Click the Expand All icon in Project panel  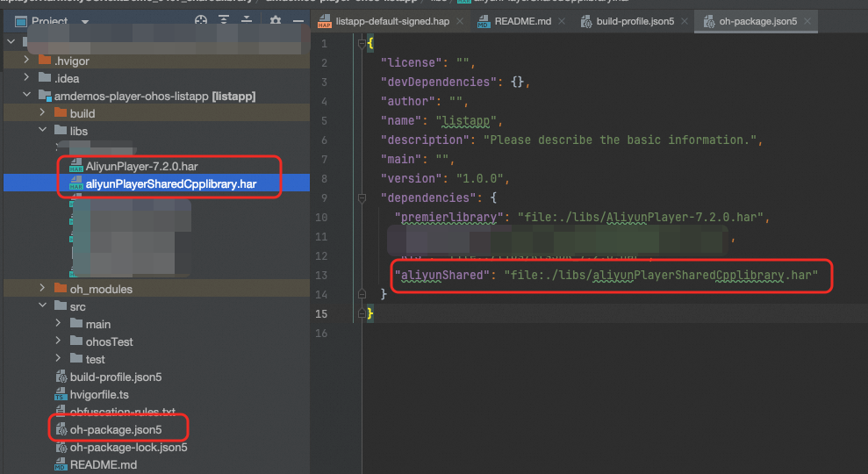224,21
